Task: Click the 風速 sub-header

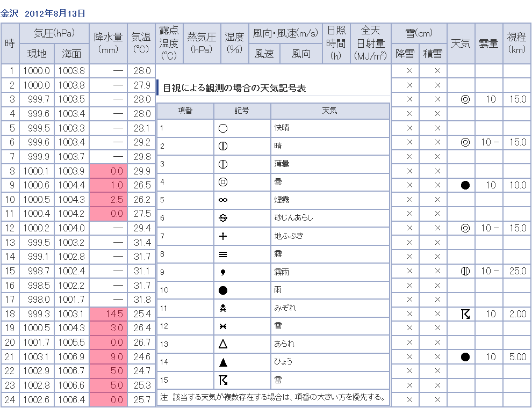Action: tap(264, 54)
